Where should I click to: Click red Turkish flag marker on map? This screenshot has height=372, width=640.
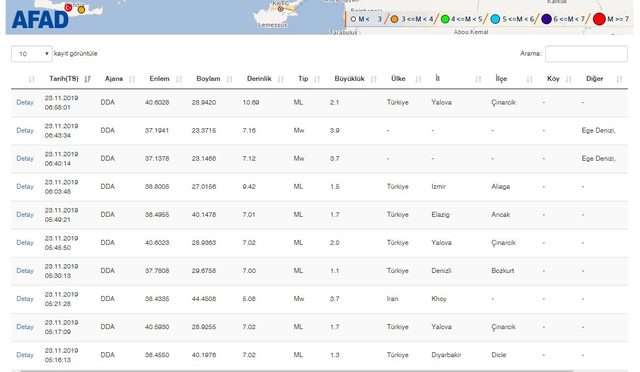click(x=68, y=7)
